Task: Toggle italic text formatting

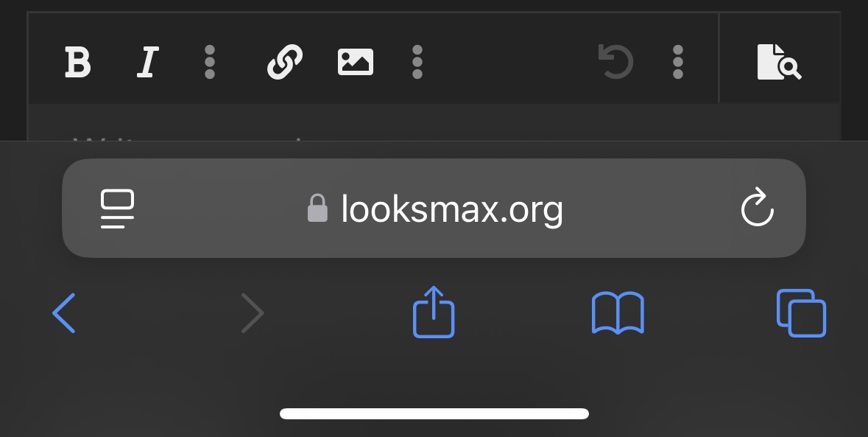Action: [x=148, y=61]
